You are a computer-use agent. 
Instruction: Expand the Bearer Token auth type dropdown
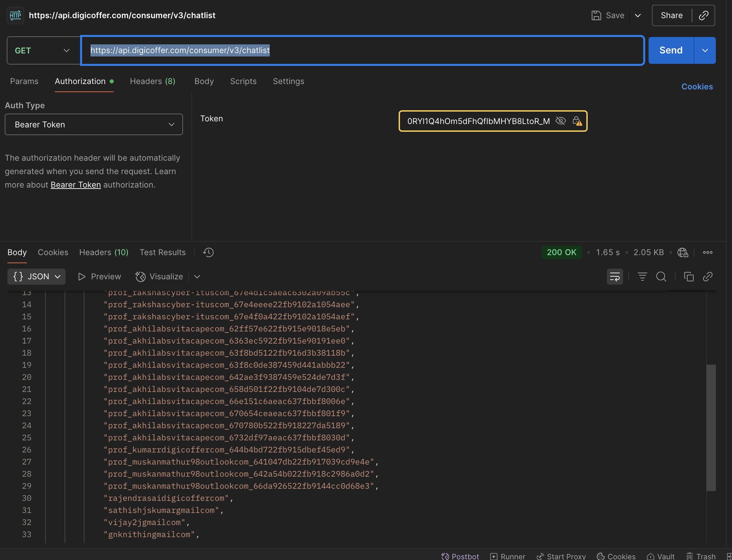[x=94, y=124]
